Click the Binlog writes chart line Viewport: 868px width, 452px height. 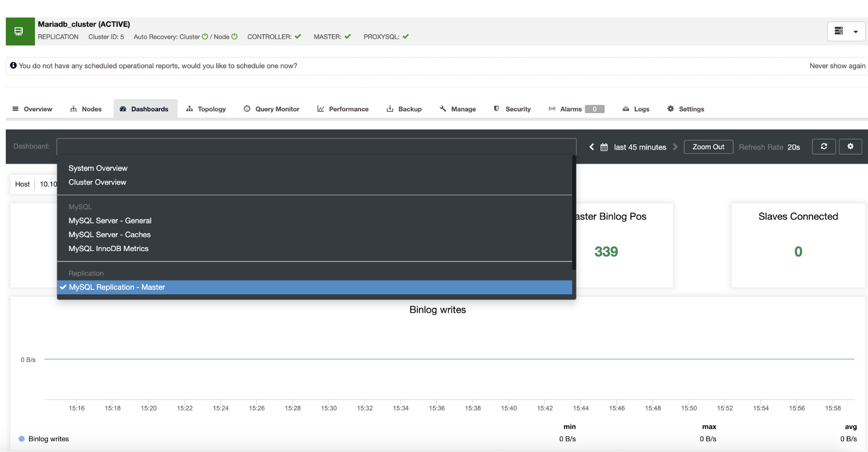[x=449, y=359]
